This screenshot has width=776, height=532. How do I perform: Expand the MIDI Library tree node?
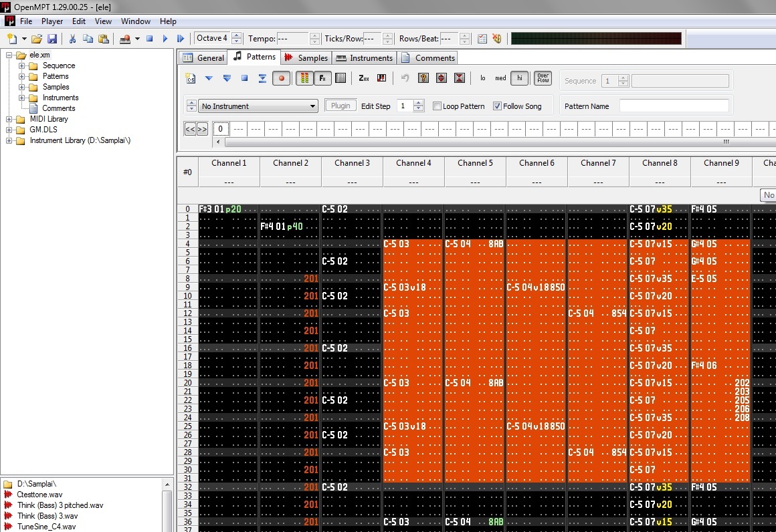[9, 119]
